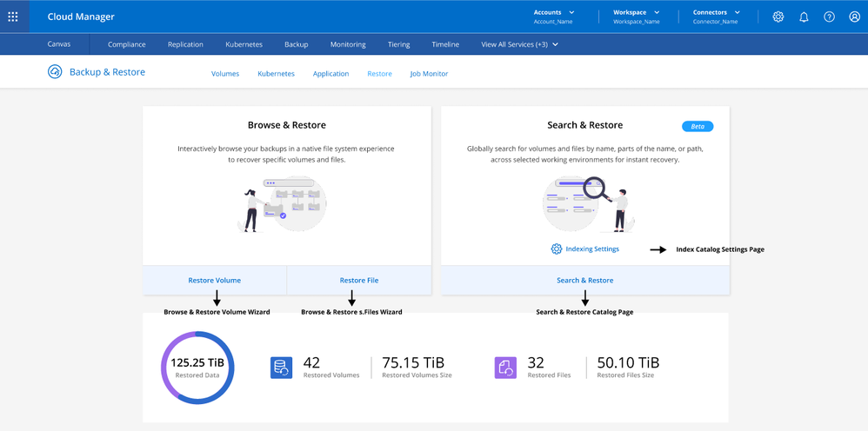Open the app launcher grid icon
Image resolution: width=868 pixels, height=431 pixels.
coord(13,17)
